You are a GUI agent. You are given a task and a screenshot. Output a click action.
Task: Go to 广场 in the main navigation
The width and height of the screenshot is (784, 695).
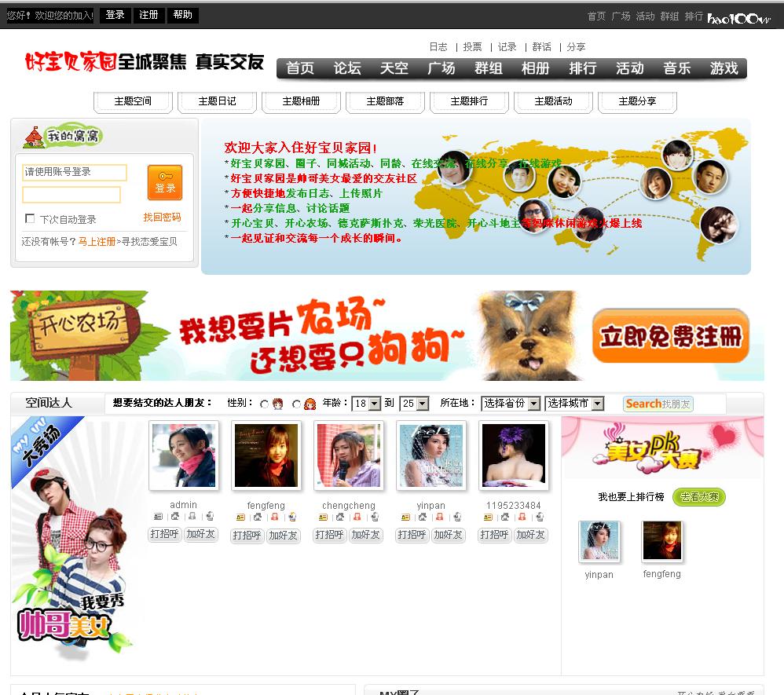tap(441, 68)
